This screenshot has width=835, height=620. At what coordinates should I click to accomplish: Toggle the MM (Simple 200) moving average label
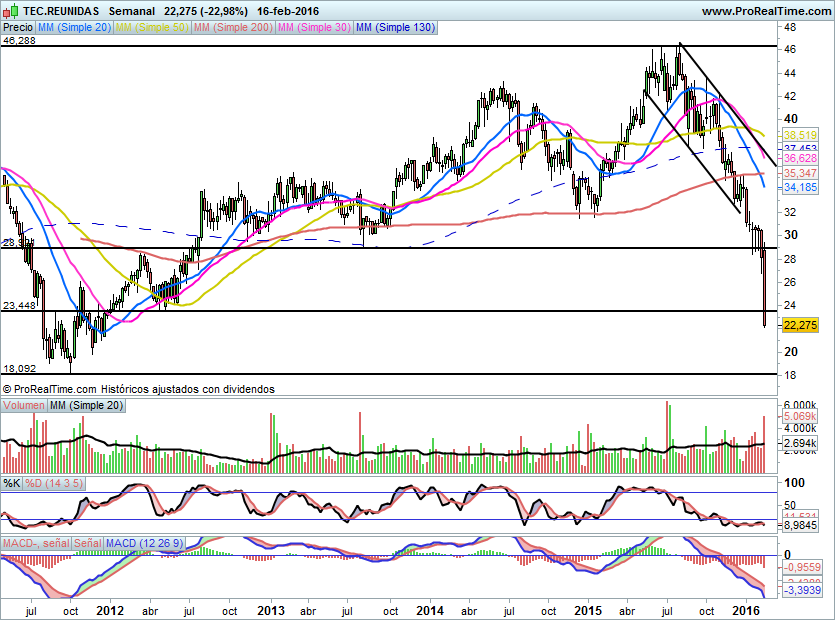pyautogui.click(x=234, y=28)
